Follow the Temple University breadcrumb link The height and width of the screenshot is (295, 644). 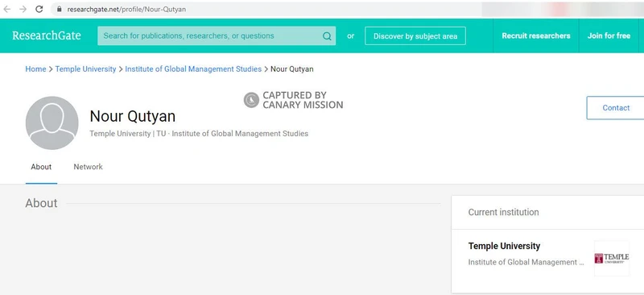pos(86,69)
